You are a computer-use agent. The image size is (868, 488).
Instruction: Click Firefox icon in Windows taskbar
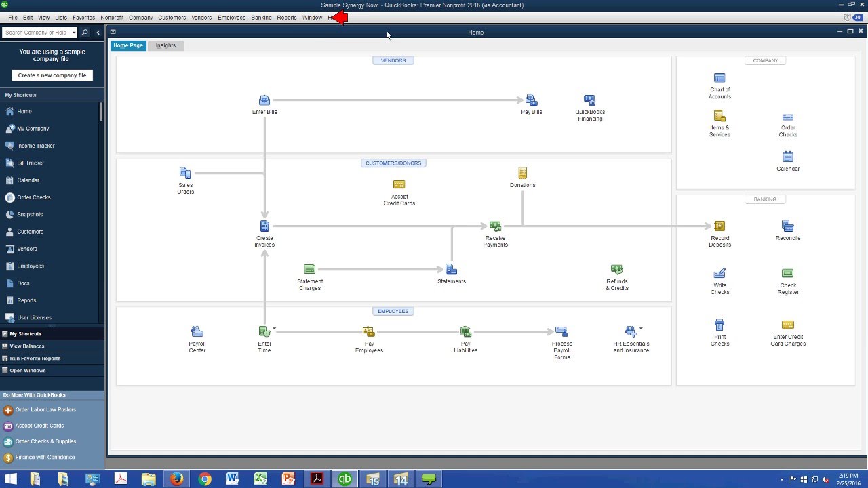click(176, 479)
